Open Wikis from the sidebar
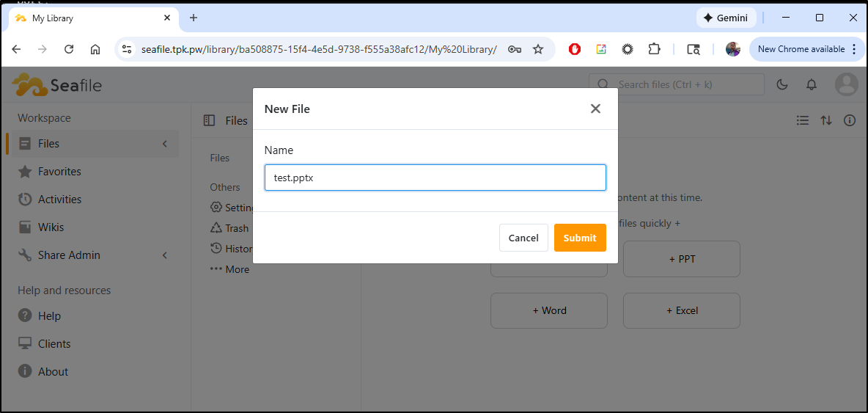Screen dimensions: 868x413 51,227
